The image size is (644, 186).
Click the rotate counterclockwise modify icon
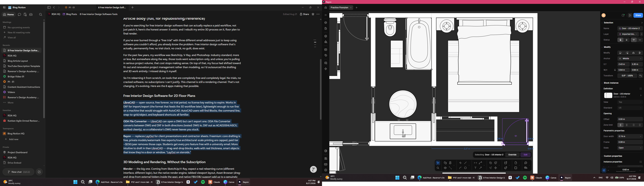pos(621,53)
